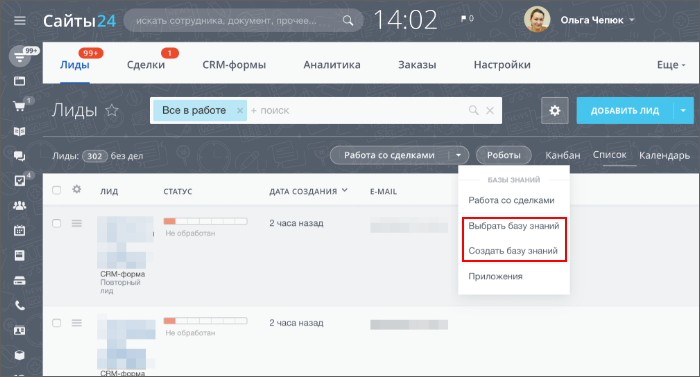Open the open-book icon in sidebar
Viewport: 700px width, 377px height.
19,131
